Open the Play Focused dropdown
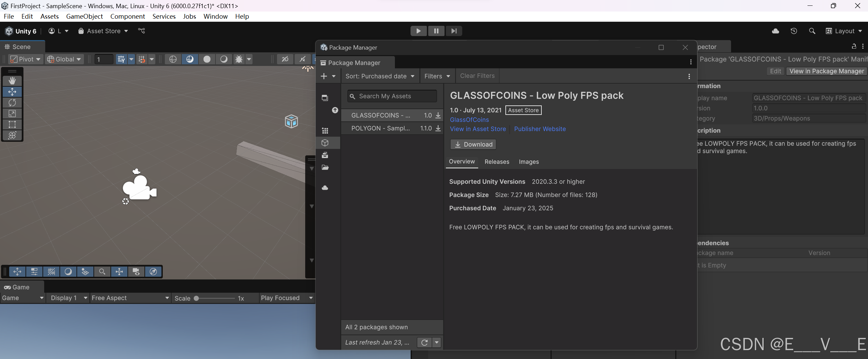The width and height of the screenshot is (868, 359). coord(287,298)
